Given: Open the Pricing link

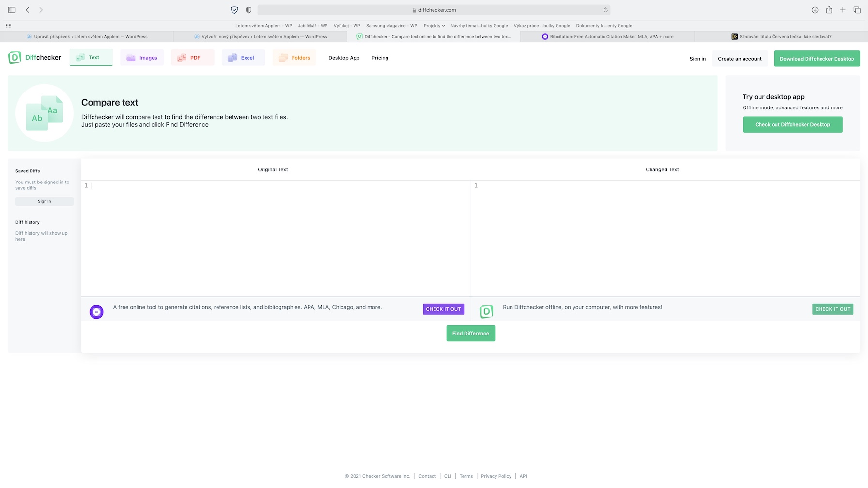Looking at the screenshot, I should pos(380,58).
